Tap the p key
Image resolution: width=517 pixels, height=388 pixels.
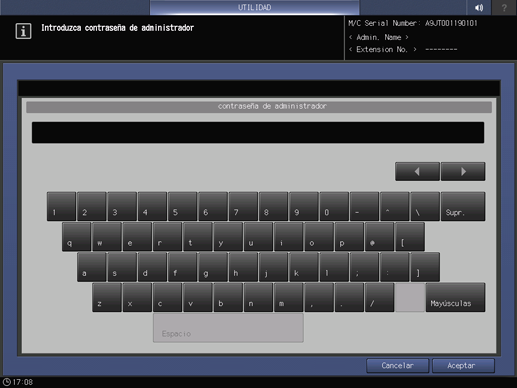(x=349, y=237)
